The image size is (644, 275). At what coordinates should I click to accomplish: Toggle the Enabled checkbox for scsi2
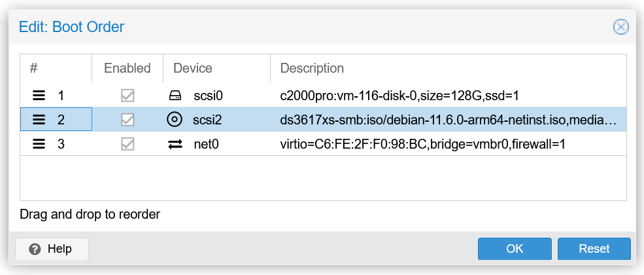(127, 120)
